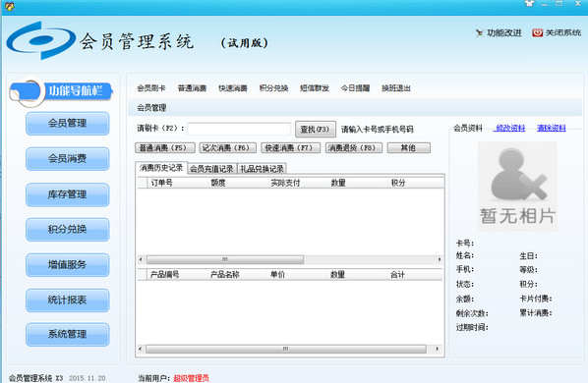Image resolution: width=588 pixels, height=383 pixels.
Task: Click the 实际支付 column header
Action: click(x=298, y=183)
